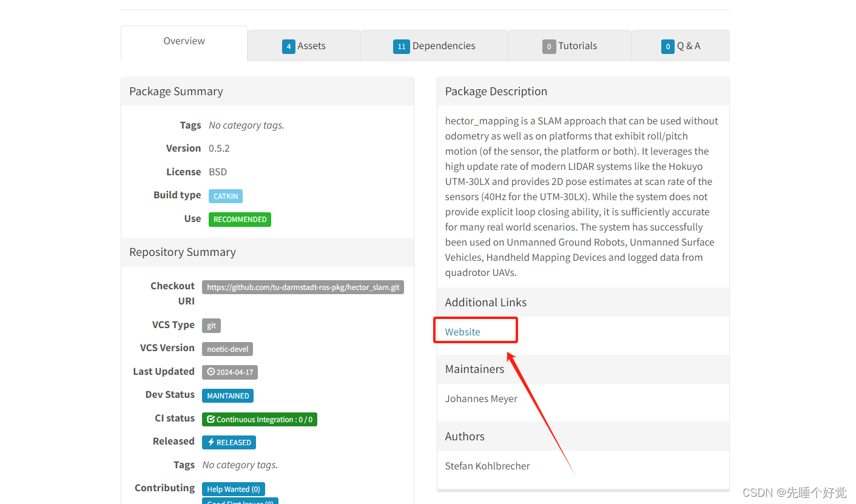Screen dimensions: 856x504
Task: Click the hector_mapping description paragraph
Action: 581,197
